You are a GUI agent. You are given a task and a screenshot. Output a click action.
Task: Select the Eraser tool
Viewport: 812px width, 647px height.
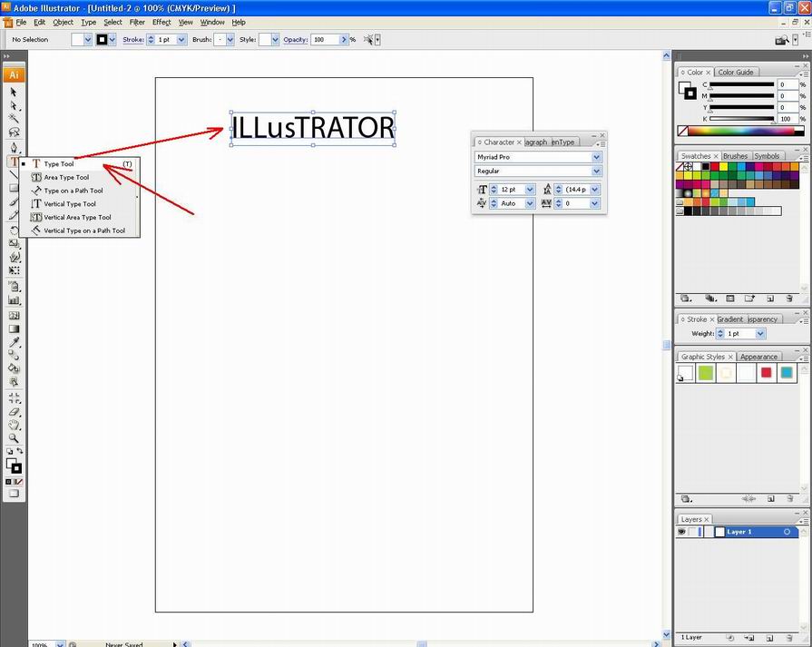click(14, 412)
